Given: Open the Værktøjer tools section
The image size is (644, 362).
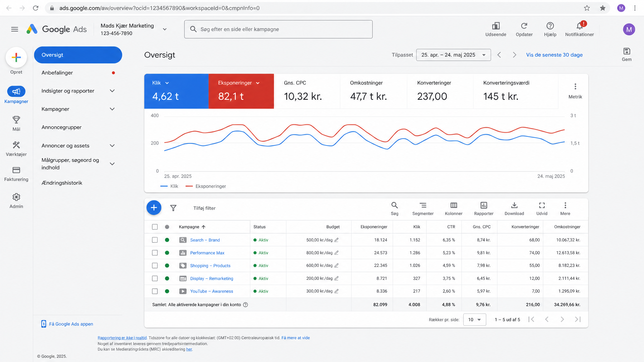Looking at the screenshot, I should pos(16,149).
